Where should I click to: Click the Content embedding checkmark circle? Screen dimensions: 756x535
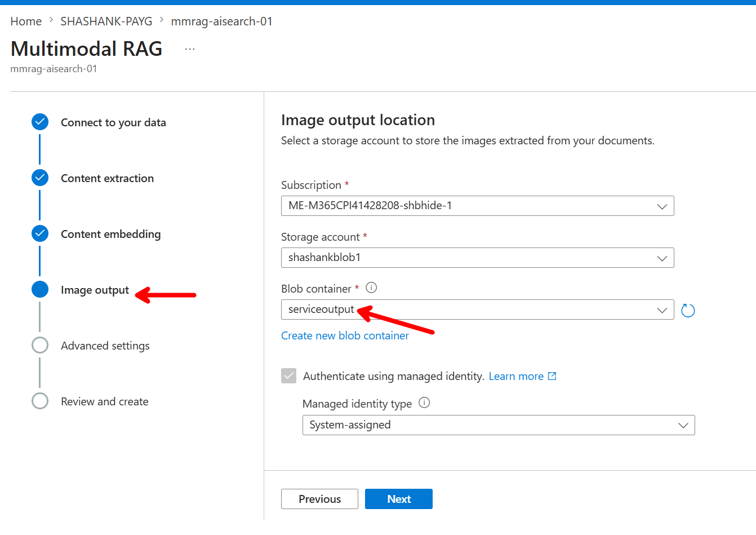40,233
